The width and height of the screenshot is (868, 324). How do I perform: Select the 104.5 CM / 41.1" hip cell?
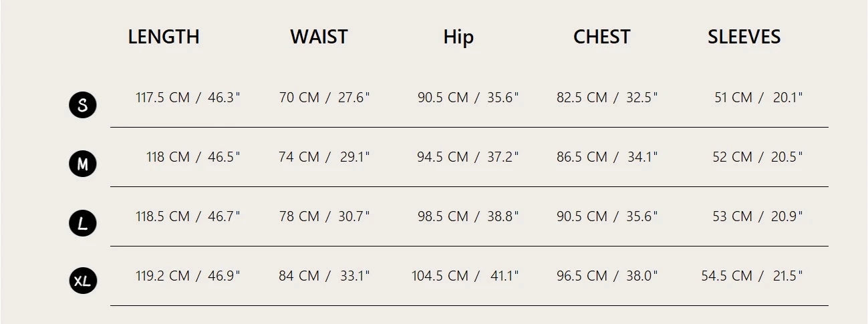[465, 276]
